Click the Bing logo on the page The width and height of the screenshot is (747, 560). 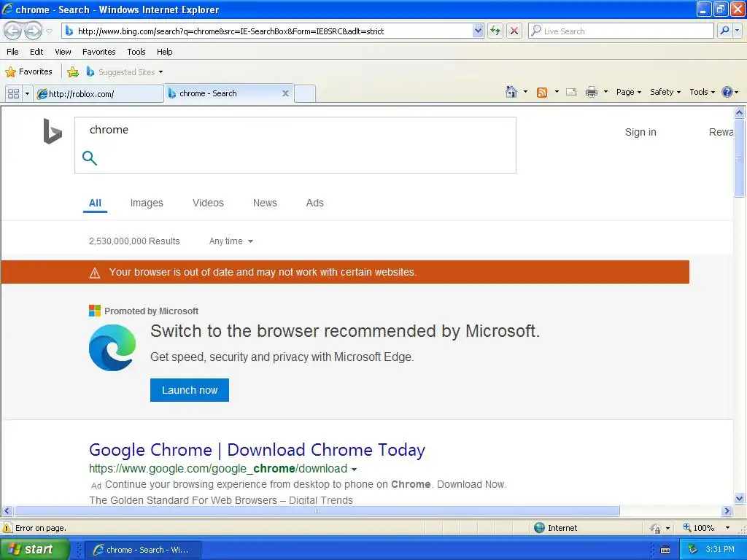[x=53, y=131]
